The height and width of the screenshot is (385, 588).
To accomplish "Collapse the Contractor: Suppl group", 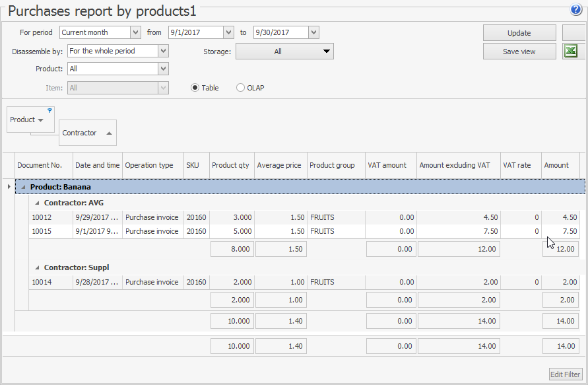I will pyautogui.click(x=38, y=268).
